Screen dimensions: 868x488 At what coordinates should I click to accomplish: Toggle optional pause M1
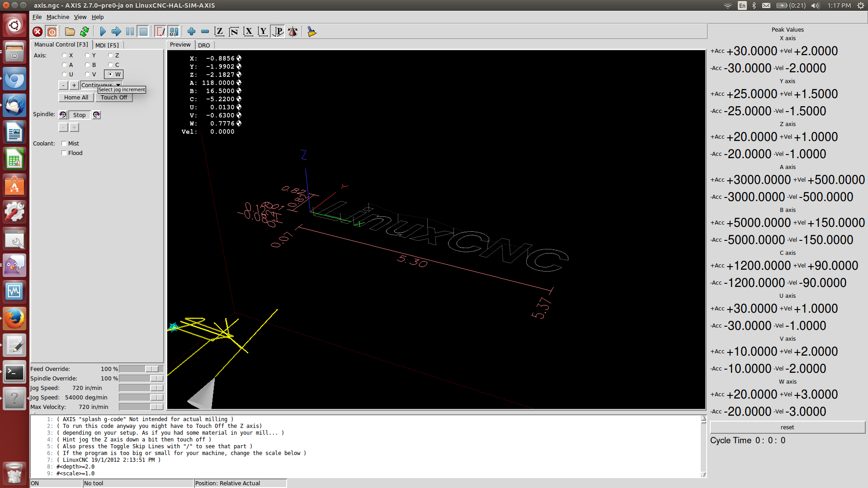pos(174,32)
